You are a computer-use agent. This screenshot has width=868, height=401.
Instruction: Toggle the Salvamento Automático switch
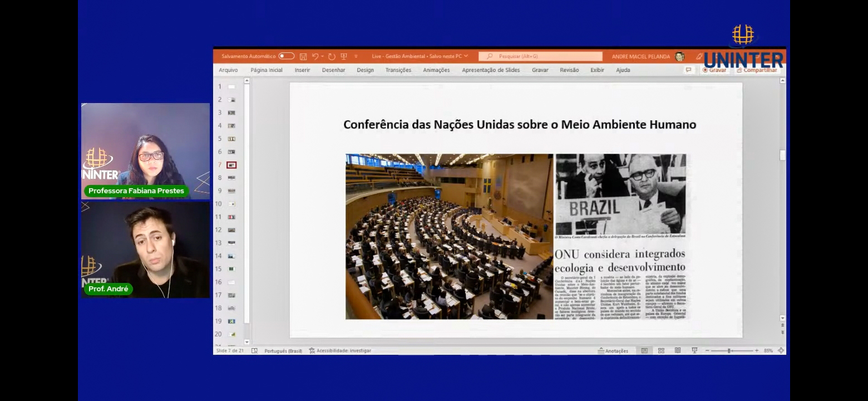[x=287, y=56]
